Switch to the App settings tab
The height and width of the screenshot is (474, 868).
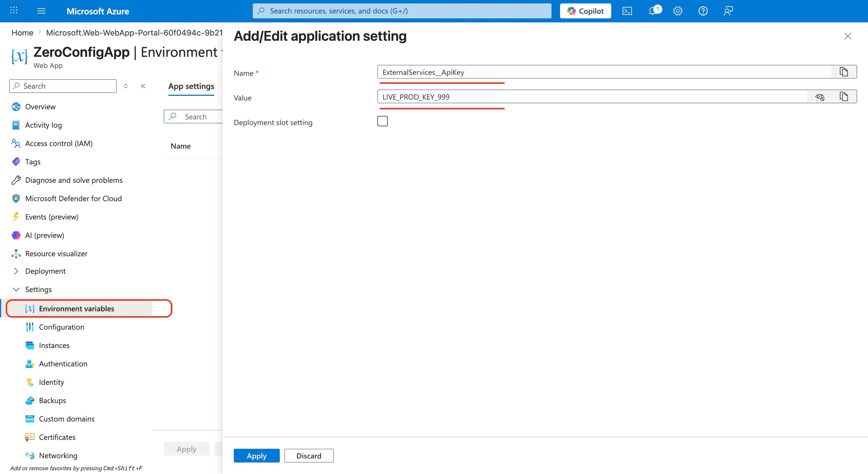(x=191, y=87)
